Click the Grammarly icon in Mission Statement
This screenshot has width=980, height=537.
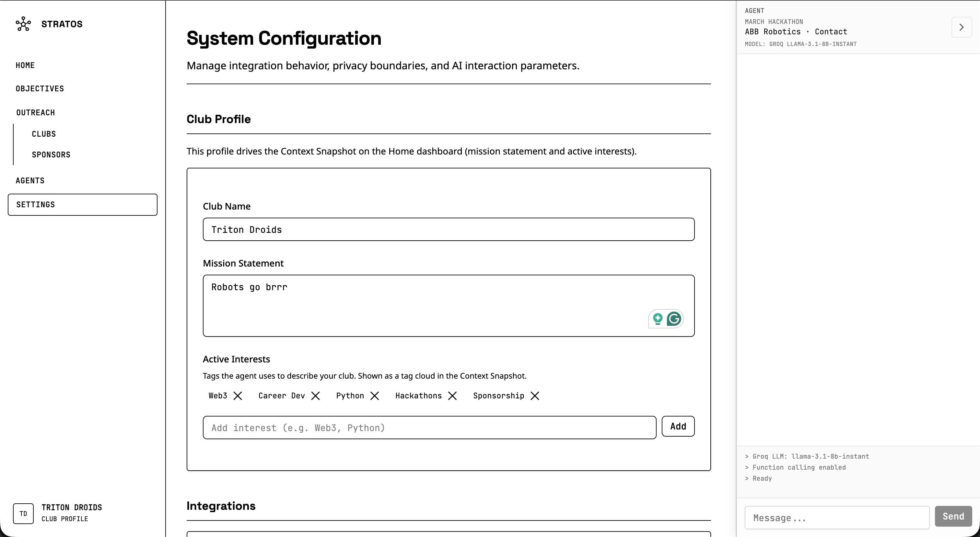point(674,319)
